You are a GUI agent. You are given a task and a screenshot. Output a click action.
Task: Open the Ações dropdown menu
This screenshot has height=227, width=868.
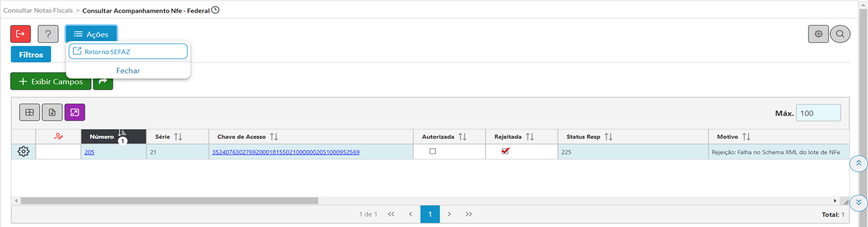[x=91, y=34]
